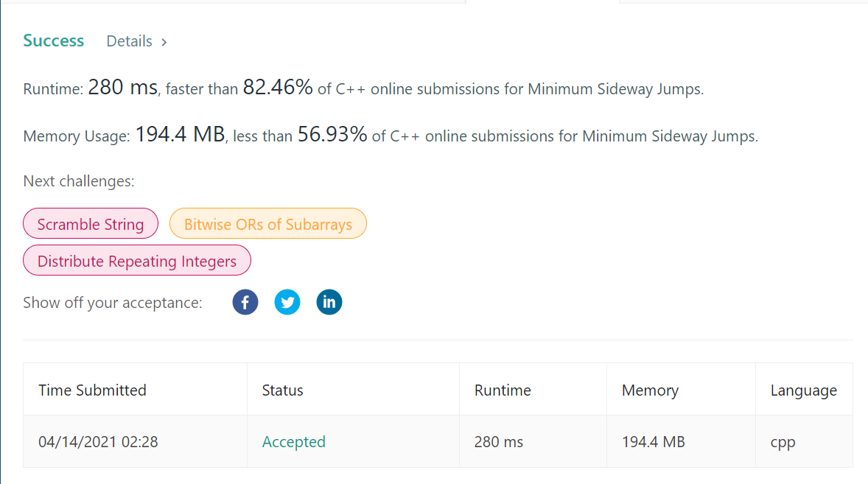Click the cpp language cell
Viewport: 868px width, 484px height.
click(783, 441)
